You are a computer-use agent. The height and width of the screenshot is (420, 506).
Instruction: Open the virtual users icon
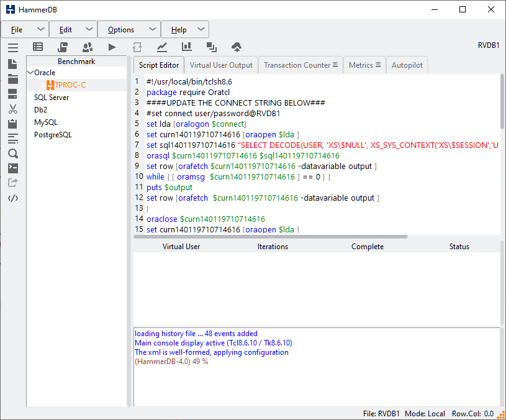click(88, 47)
